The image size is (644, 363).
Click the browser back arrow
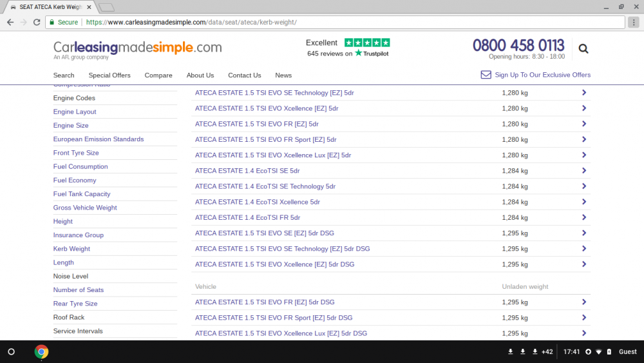pyautogui.click(x=10, y=22)
